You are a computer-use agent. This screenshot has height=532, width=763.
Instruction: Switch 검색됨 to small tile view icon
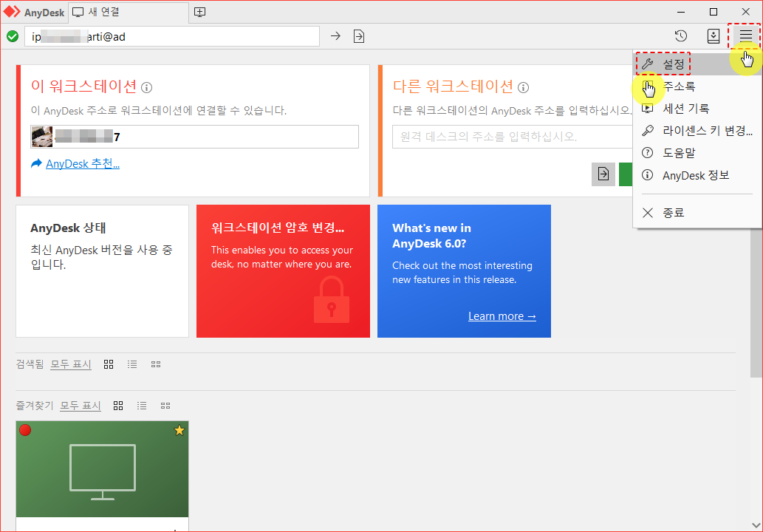[156, 364]
